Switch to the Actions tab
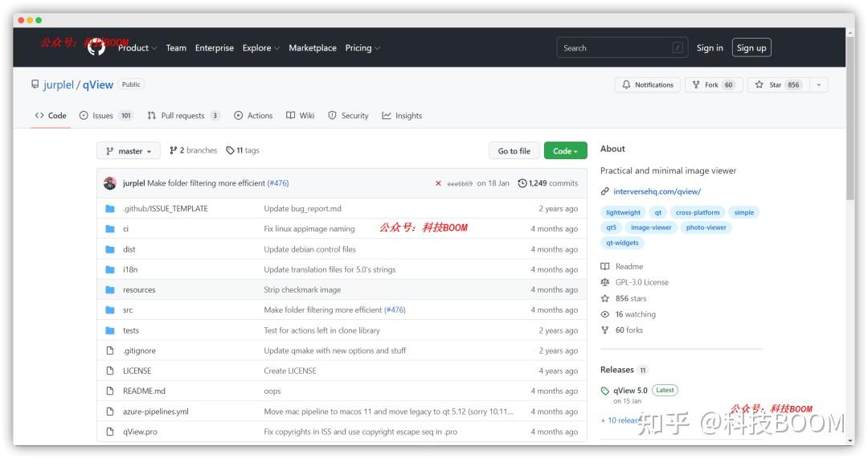 point(253,115)
